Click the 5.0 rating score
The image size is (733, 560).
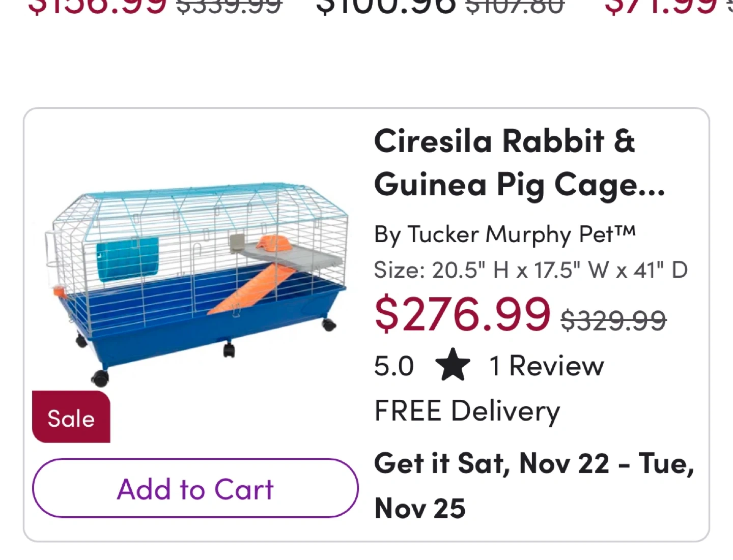pos(394,366)
